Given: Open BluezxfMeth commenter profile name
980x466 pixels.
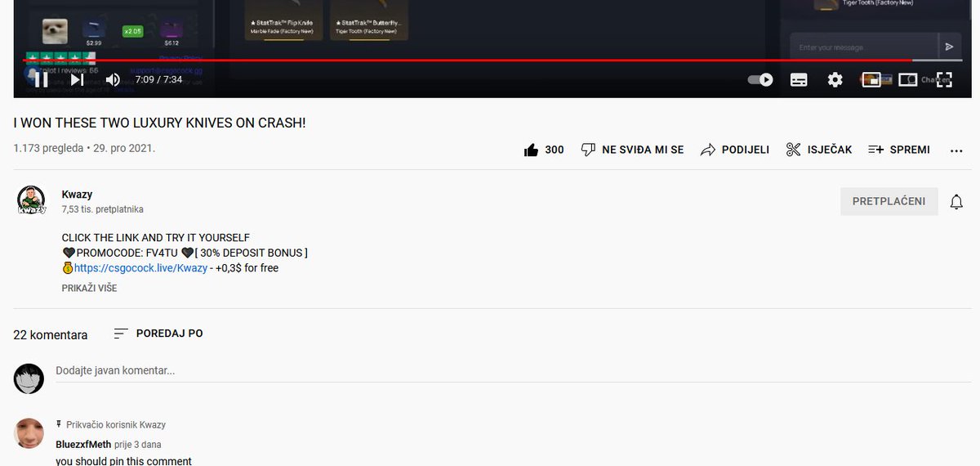Looking at the screenshot, I should coord(84,445).
